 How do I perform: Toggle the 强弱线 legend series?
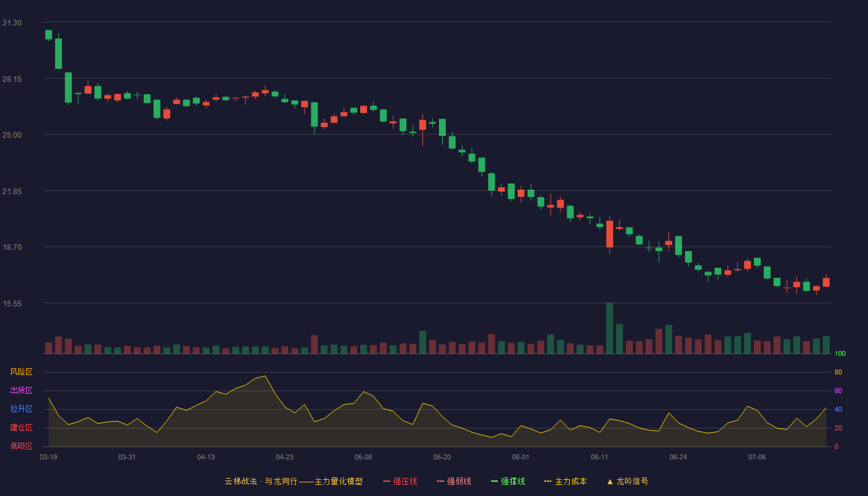[x=454, y=481]
